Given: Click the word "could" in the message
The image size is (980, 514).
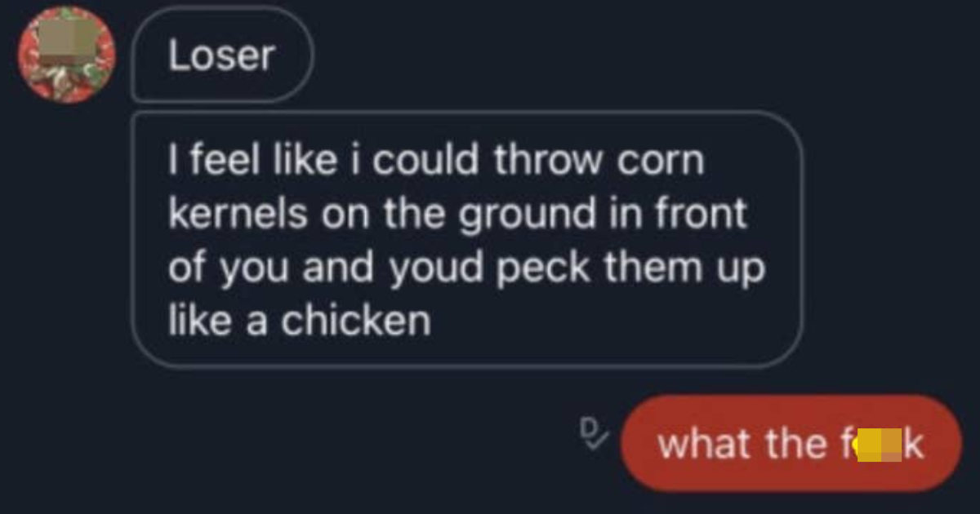Looking at the screenshot, I should pos(426,160).
